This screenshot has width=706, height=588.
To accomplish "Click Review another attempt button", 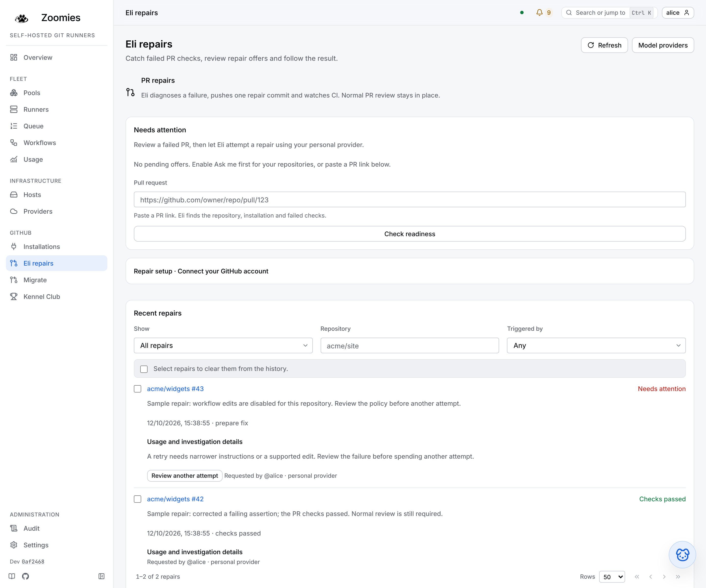I will point(185,476).
